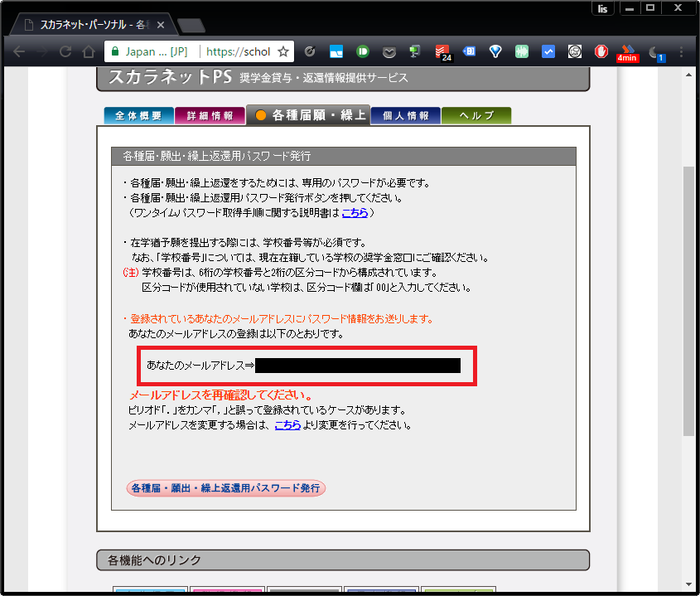This screenshot has height=596, width=700.
Task: Click the address bar showing https://schol
Action: tap(238, 52)
